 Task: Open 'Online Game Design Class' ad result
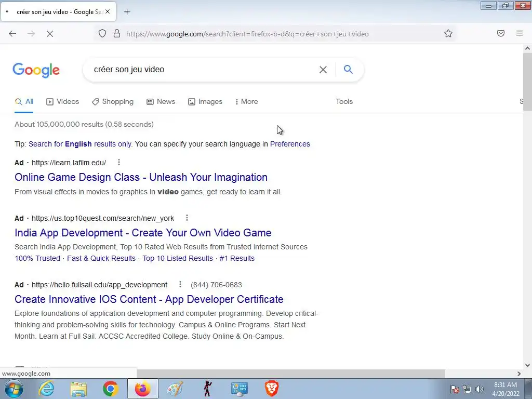pyautogui.click(x=141, y=177)
